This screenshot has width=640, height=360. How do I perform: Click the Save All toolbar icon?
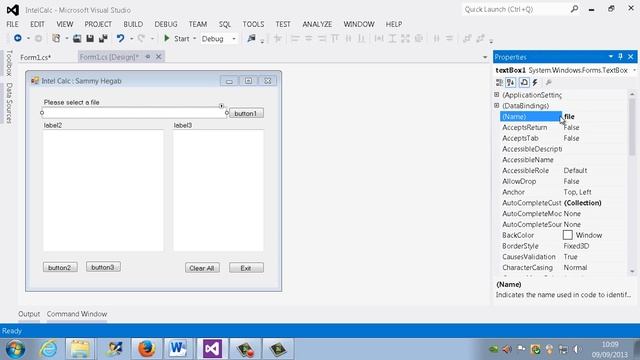click(103, 38)
